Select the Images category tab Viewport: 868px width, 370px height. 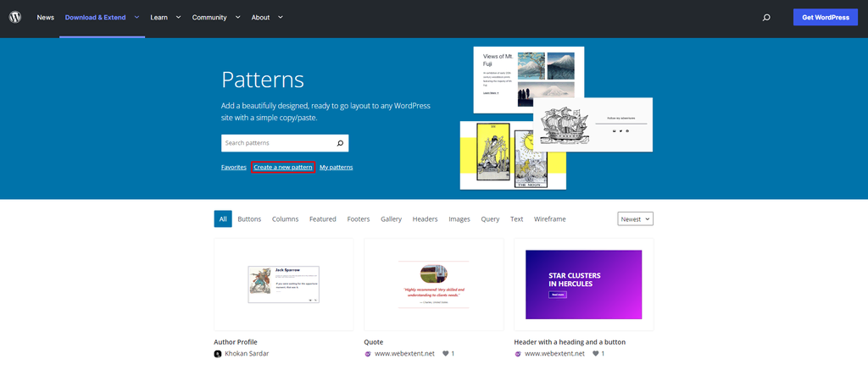coord(459,219)
